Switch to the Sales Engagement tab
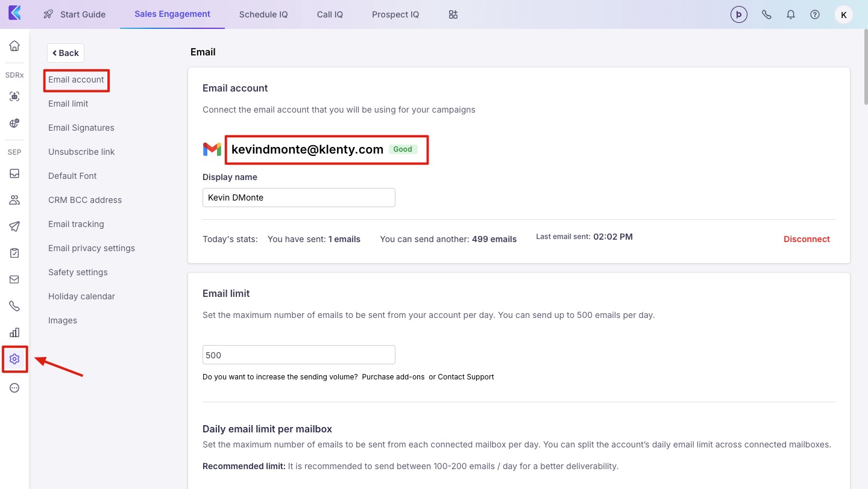Screen dimensions: 868x489 tap(172, 14)
